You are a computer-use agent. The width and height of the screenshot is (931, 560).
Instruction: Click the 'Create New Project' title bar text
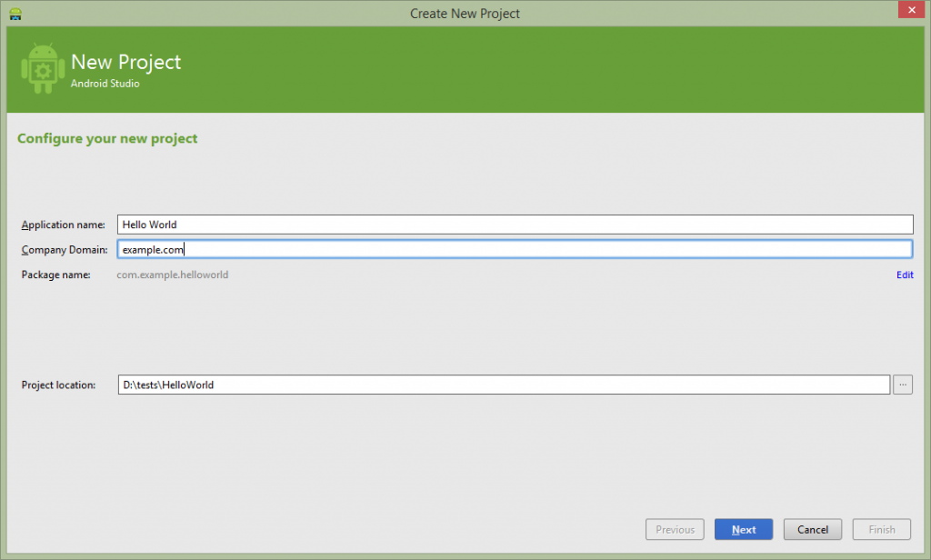[x=465, y=13]
